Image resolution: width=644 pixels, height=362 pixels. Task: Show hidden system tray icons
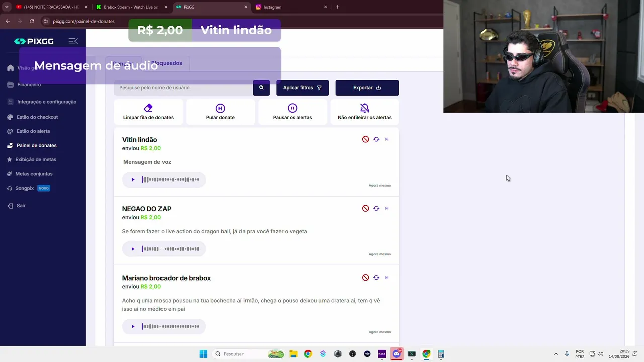click(556, 354)
